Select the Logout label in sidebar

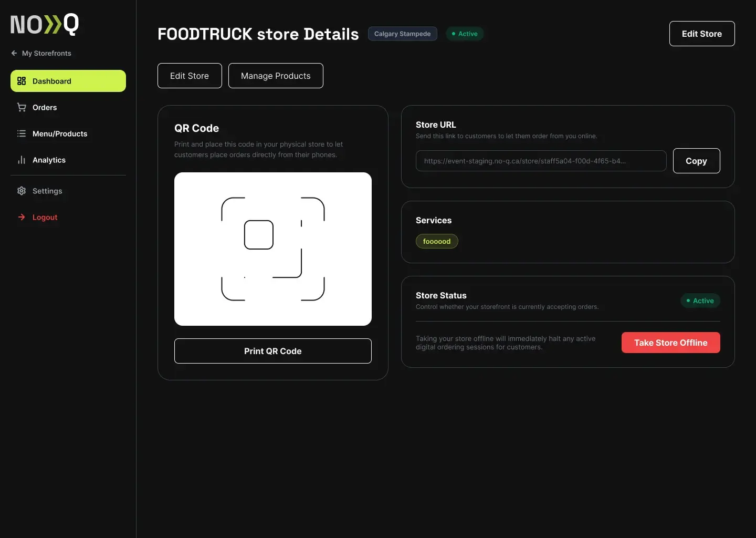point(45,217)
